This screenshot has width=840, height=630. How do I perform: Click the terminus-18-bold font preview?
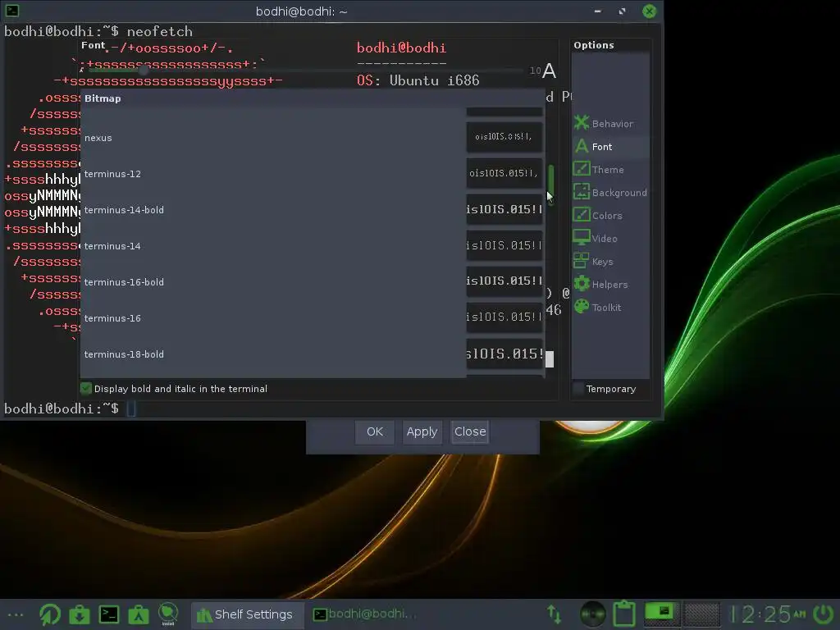click(504, 354)
